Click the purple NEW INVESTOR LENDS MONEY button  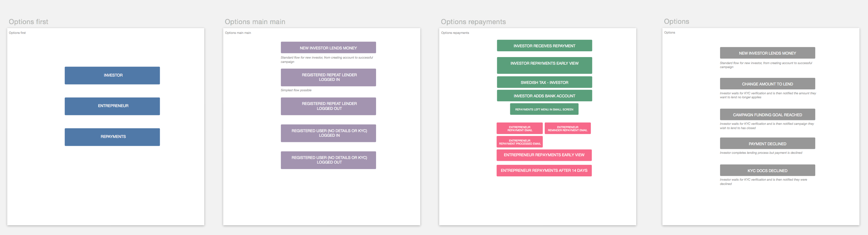pyautogui.click(x=328, y=48)
